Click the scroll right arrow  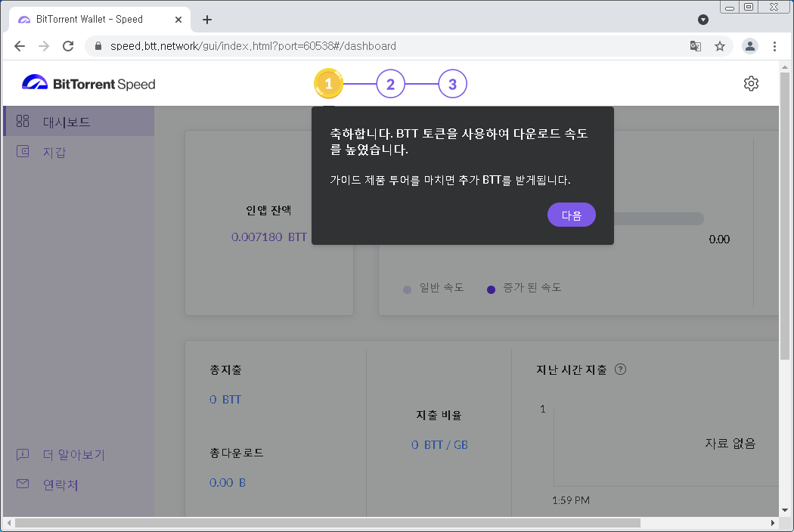[773, 522]
